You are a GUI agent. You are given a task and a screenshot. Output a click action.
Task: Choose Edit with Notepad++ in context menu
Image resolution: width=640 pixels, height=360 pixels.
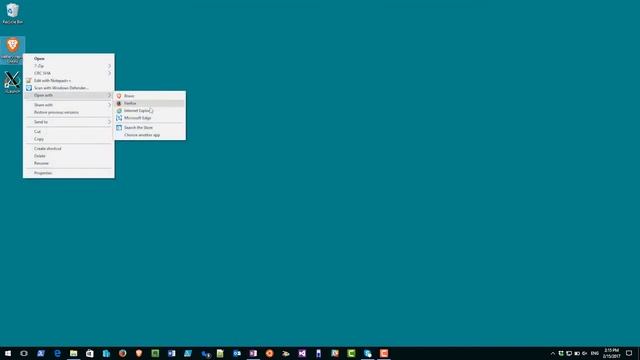click(69, 81)
